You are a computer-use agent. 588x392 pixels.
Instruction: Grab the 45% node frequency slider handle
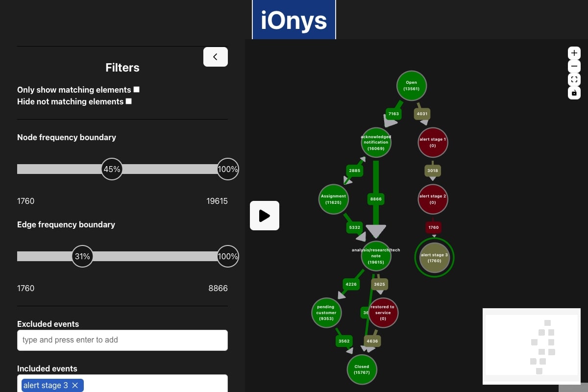pyautogui.click(x=112, y=169)
